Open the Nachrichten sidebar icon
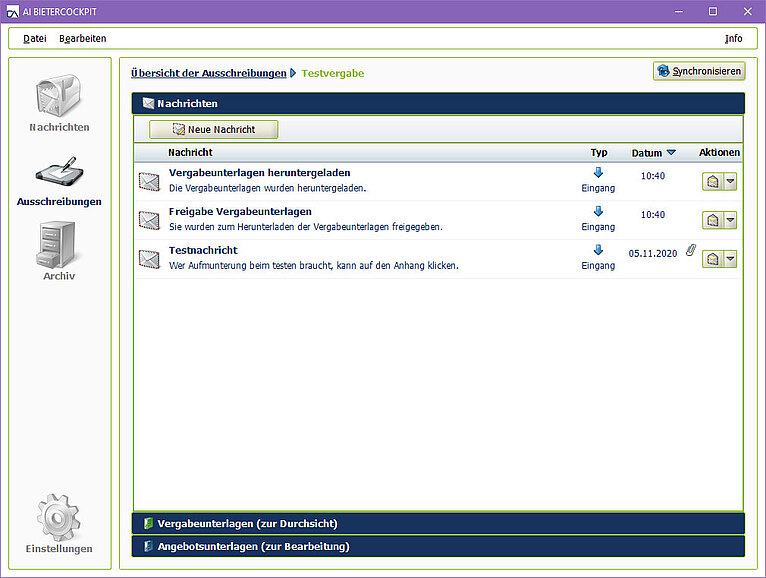The height and width of the screenshot is (578, 766). pyautogui.click(x=59, y=98)
